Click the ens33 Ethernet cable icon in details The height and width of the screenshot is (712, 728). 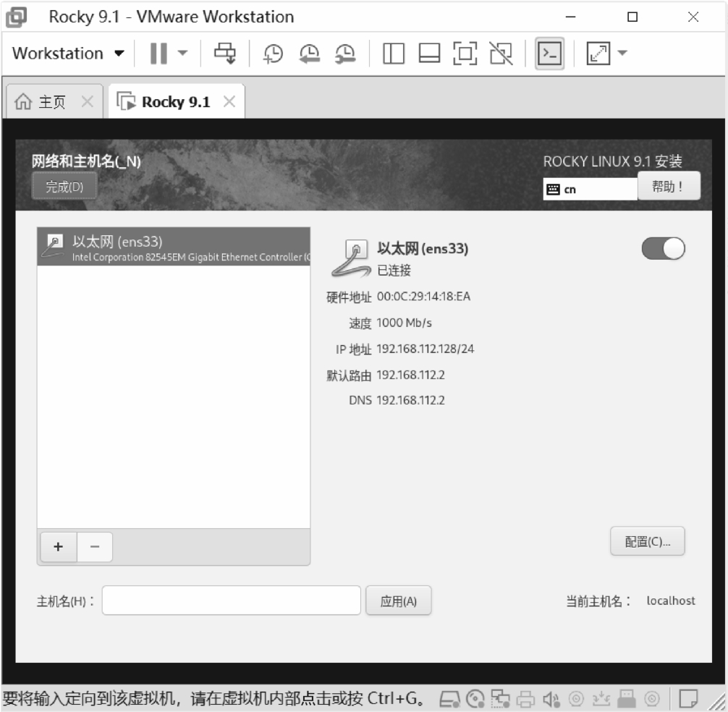point(350,258)
